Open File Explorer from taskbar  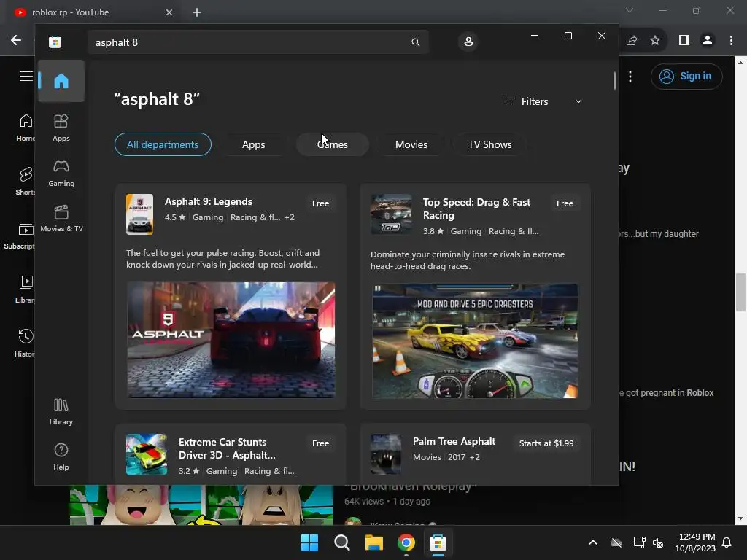[374, 542]
